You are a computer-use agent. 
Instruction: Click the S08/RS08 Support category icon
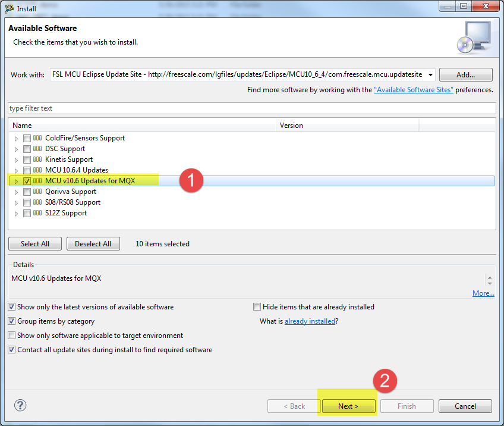pos(37,202)
